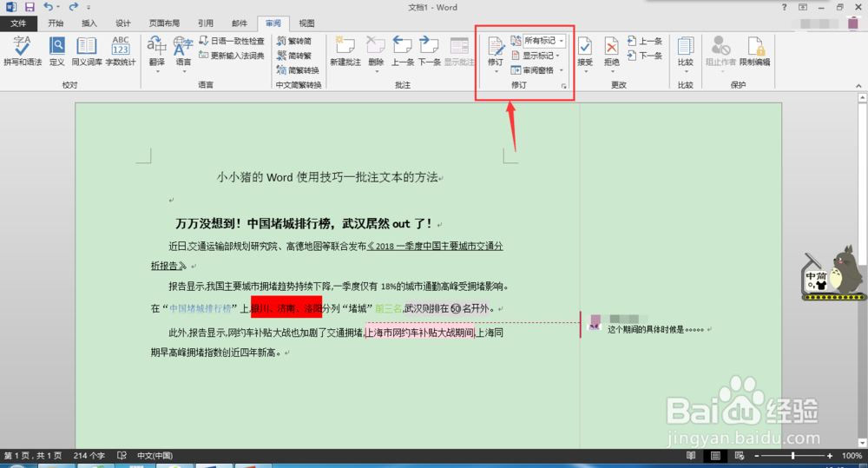Image resolution: width=868 pixels, height=468 pixels.
Task: Open Track Changes group dialog launcher
Action: (564, 86)
